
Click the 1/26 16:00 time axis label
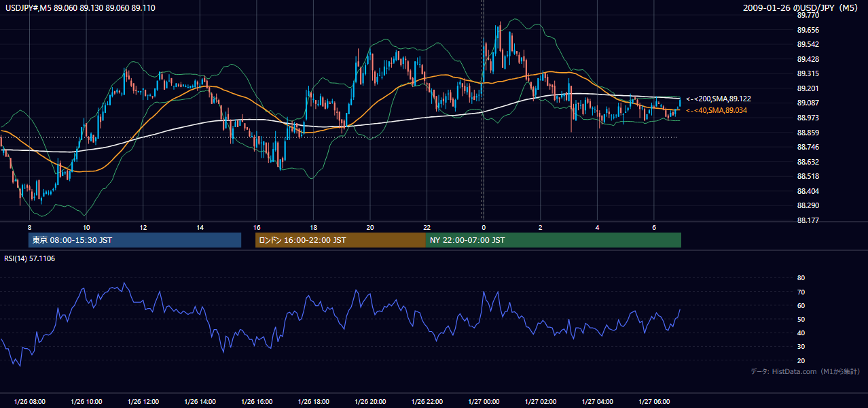point(256,402)
